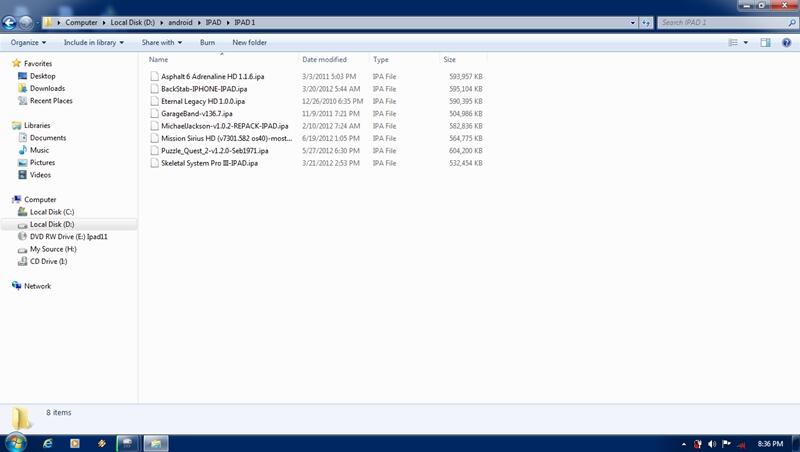Open address bar history dropdown

[x=633, y=22]
